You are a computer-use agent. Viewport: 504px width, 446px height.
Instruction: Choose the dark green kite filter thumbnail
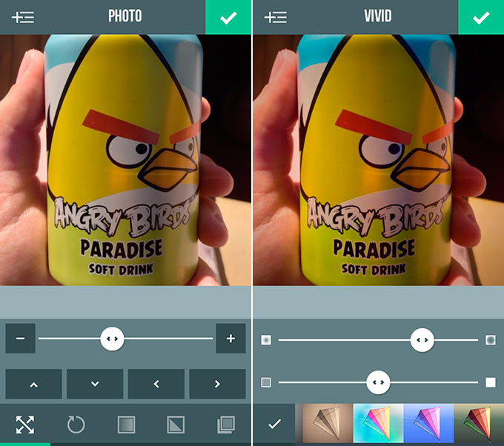pos(479,424)
